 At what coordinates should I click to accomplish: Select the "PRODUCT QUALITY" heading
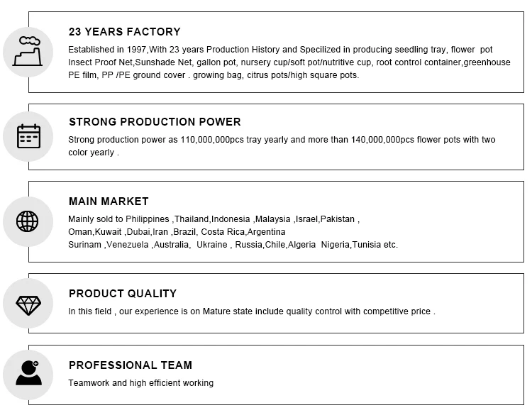pos(123,294)
